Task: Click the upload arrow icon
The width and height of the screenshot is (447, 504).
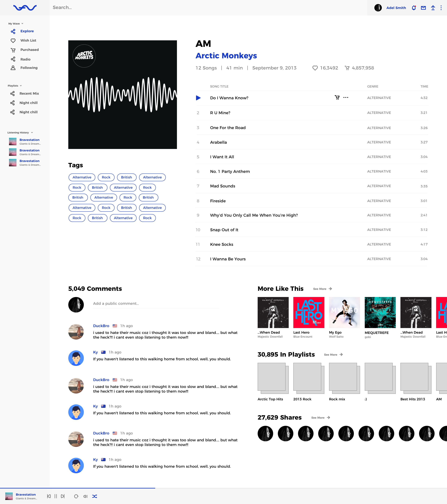Action: [433, 8]
